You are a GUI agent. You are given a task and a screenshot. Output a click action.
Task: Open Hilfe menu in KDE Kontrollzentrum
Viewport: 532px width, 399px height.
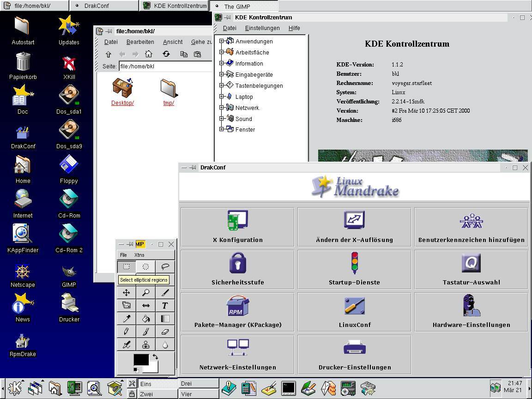[294, 28]
